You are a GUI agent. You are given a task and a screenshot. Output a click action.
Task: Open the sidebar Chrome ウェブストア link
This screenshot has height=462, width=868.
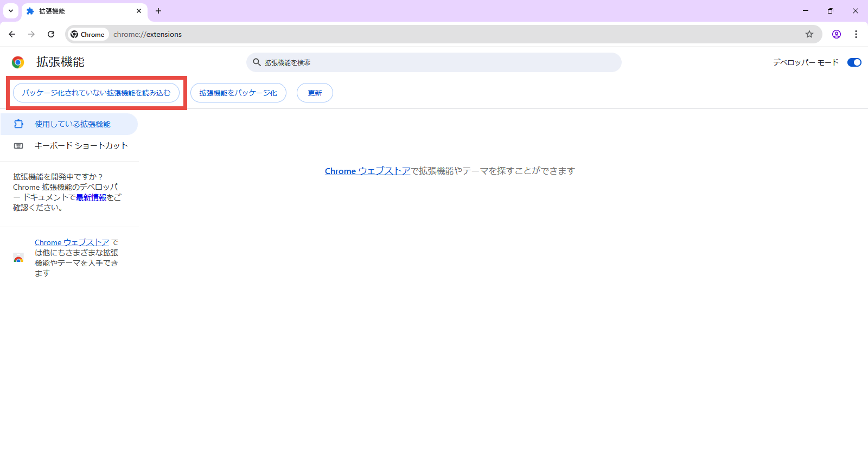(72, 242)
